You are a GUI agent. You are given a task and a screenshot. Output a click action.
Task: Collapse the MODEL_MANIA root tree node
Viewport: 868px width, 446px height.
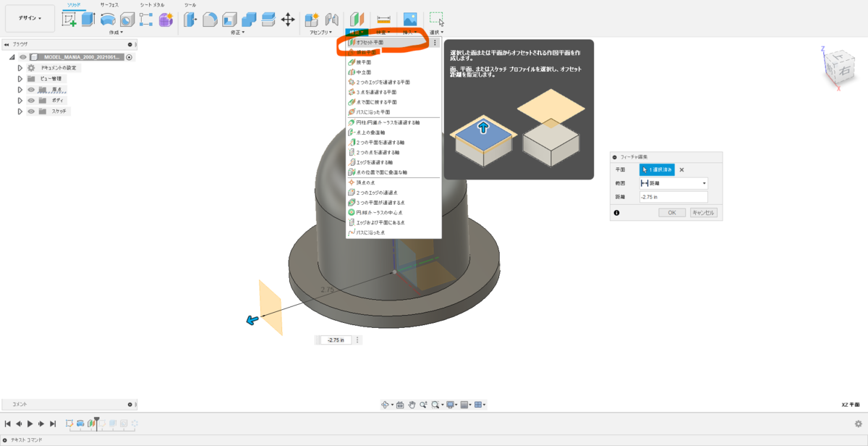click(12, 57)
